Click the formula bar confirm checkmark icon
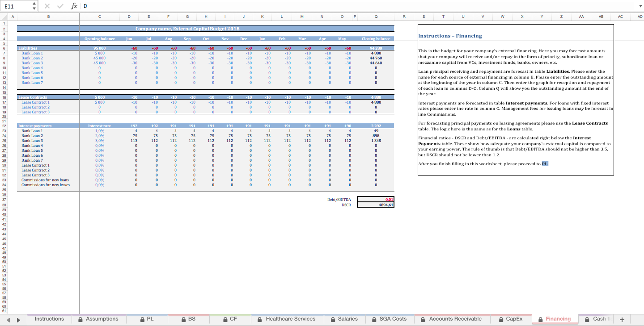 coord(60,6)
